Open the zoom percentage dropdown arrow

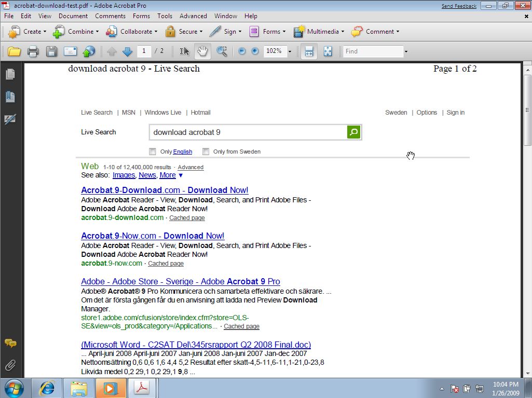(290, 51)
